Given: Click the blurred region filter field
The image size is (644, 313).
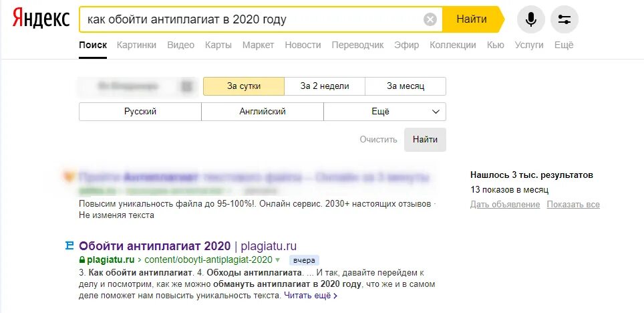Looking at the screenshot, I should 137,86.
